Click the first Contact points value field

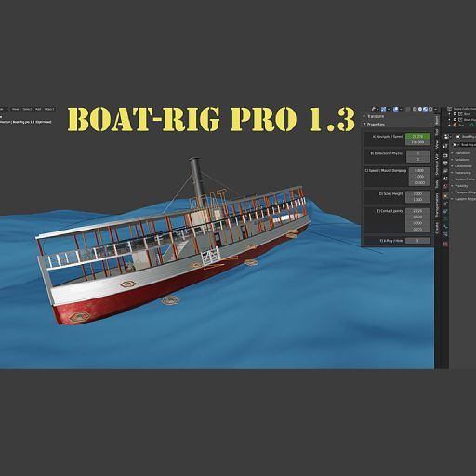point(417,211)
